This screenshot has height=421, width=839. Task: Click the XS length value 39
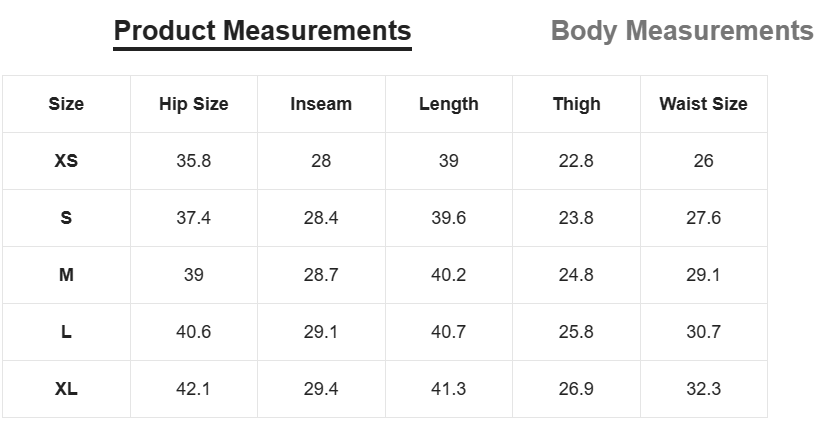448,160
